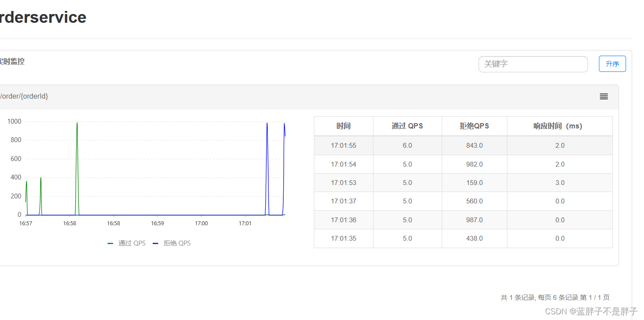
Task: Click the green peak near 1000 on chart
Action: pyautogui.click(x=77, y=123)
